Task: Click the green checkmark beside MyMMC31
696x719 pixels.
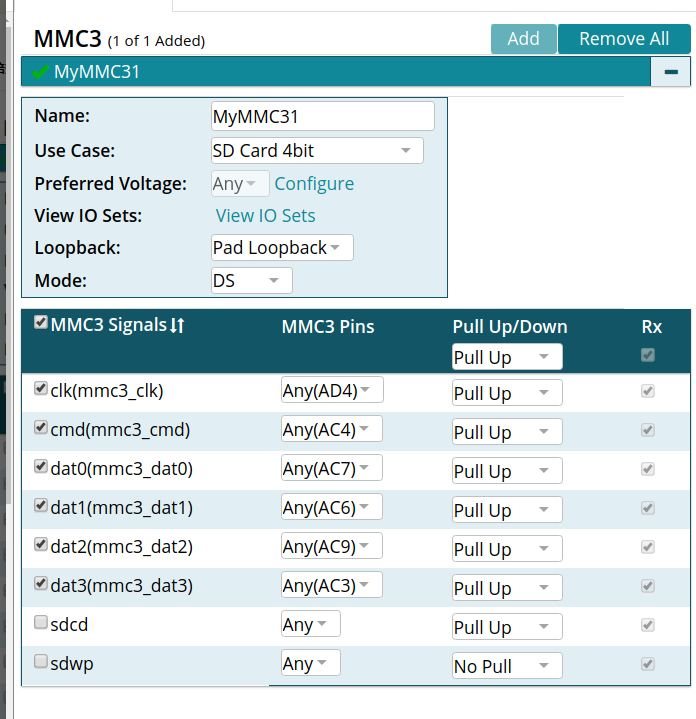Action: click(x=40, y=72)
